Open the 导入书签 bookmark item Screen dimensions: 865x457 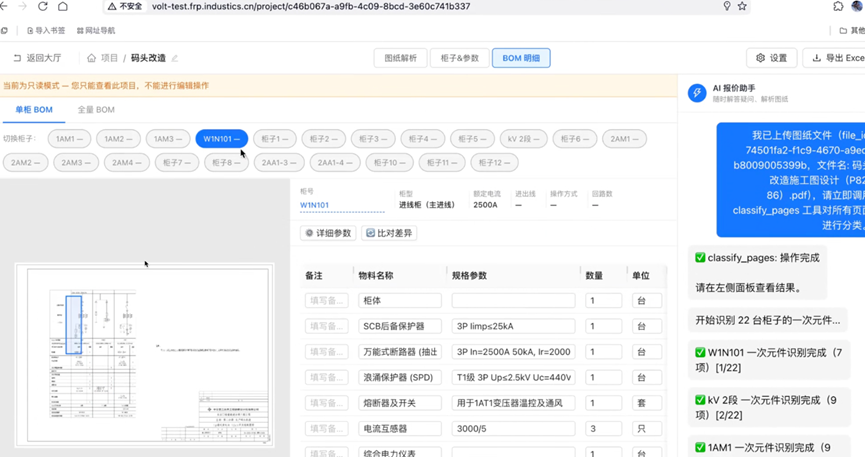(x=46, y=30)
